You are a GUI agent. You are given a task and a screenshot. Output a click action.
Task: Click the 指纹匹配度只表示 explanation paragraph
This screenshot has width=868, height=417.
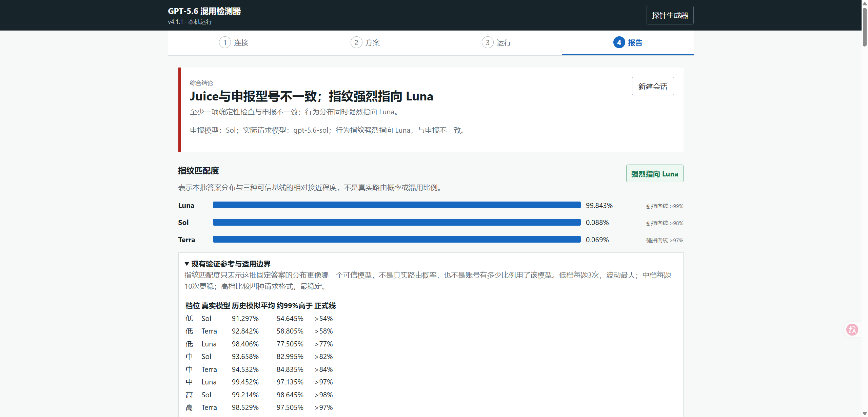tap(428, 281)
